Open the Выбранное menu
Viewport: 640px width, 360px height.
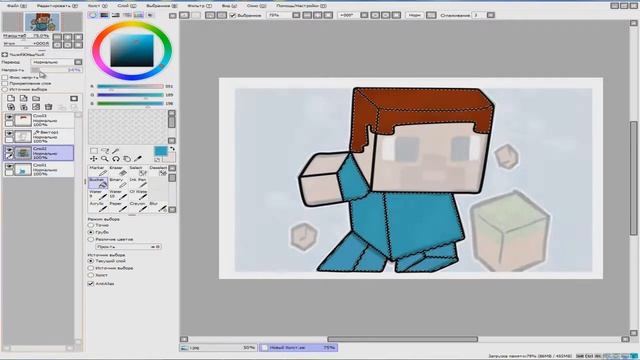point(162,6)
